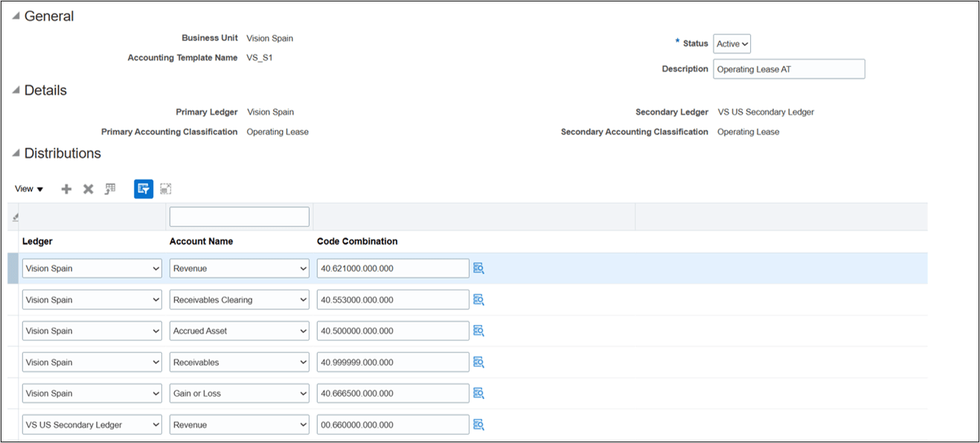Edit code combination for Receivables Clearing row
The height and width of the screenshot is (443, 980).
click(x=391, y=299)
